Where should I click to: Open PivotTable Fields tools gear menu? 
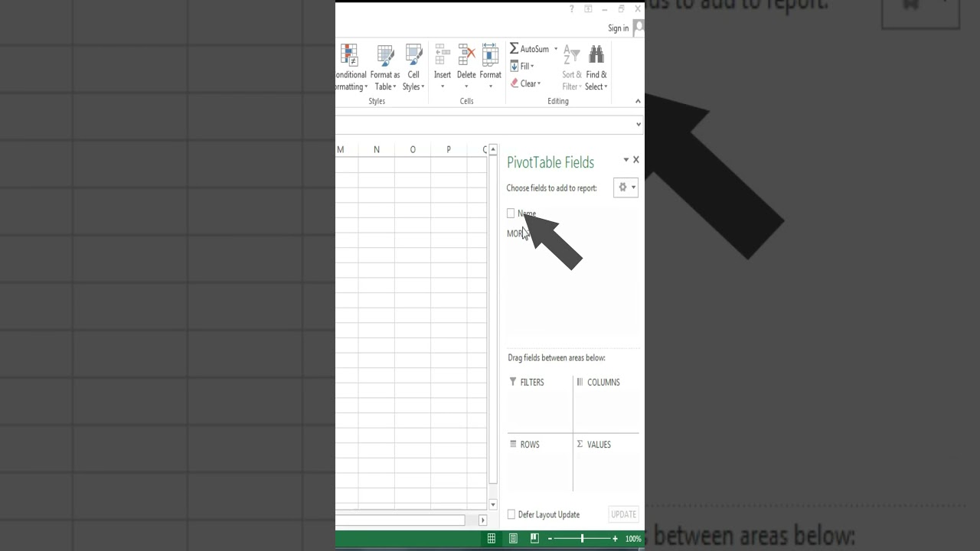click(x=626, y=187)
